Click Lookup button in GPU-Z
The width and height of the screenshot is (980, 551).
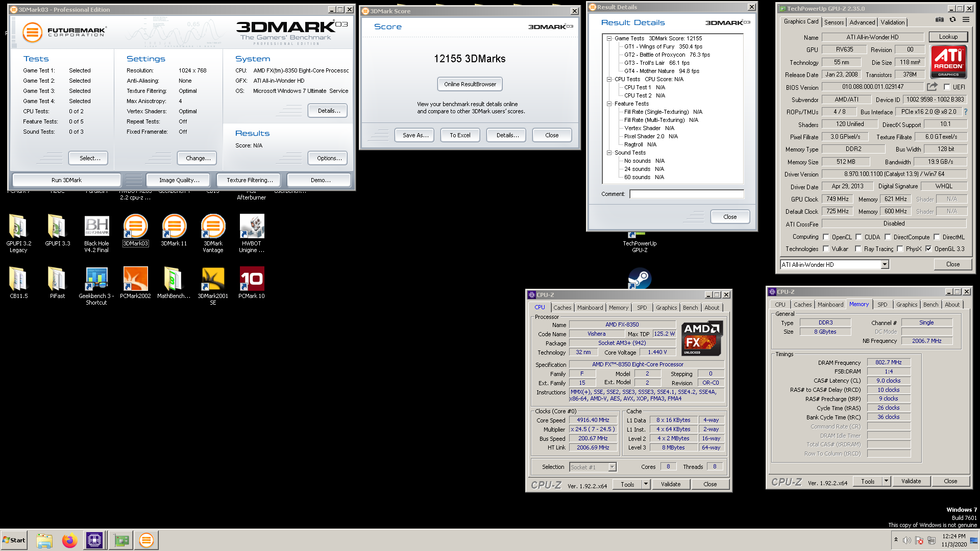point(948,37)
